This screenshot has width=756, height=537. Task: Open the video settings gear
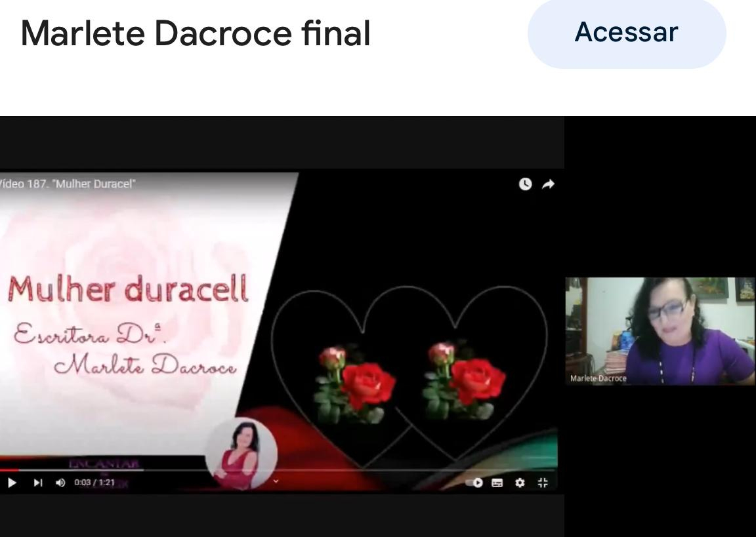pos(520,483)
